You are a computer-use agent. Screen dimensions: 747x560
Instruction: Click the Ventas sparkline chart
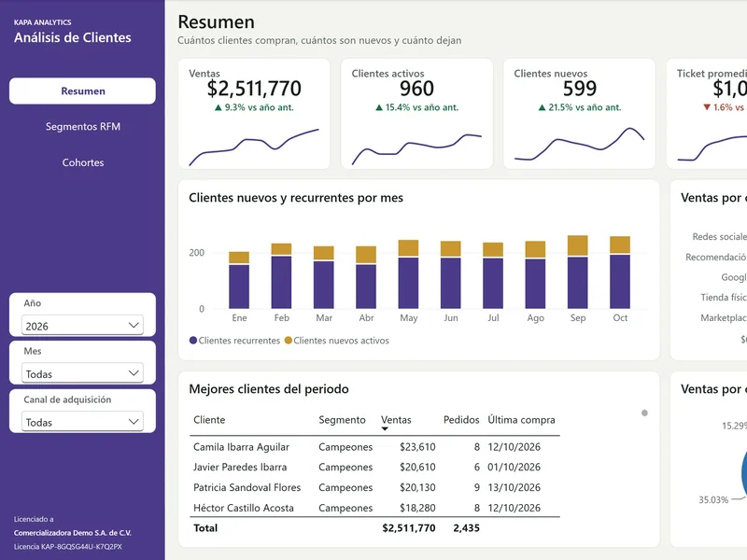tap(254, 147)
